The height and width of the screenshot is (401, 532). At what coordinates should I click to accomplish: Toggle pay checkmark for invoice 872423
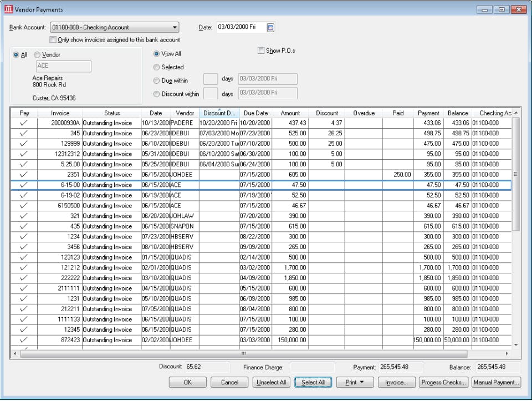tap(24, 340)
